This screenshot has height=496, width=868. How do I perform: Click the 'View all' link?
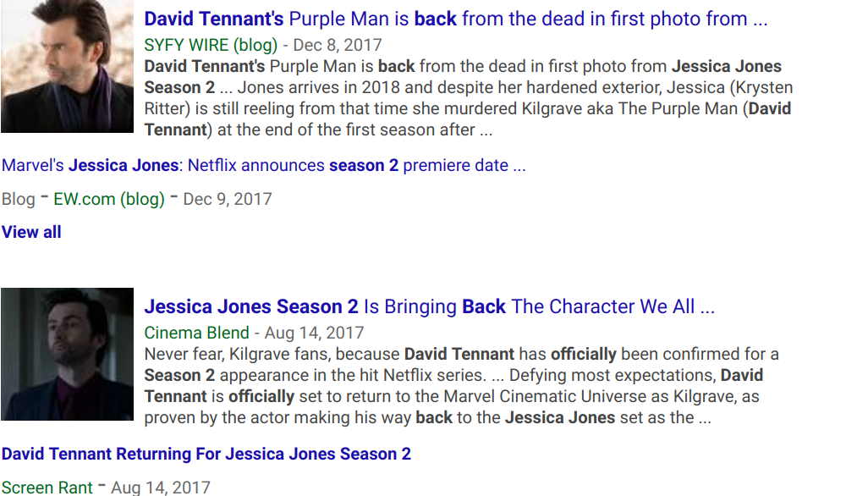click(31, 233)
